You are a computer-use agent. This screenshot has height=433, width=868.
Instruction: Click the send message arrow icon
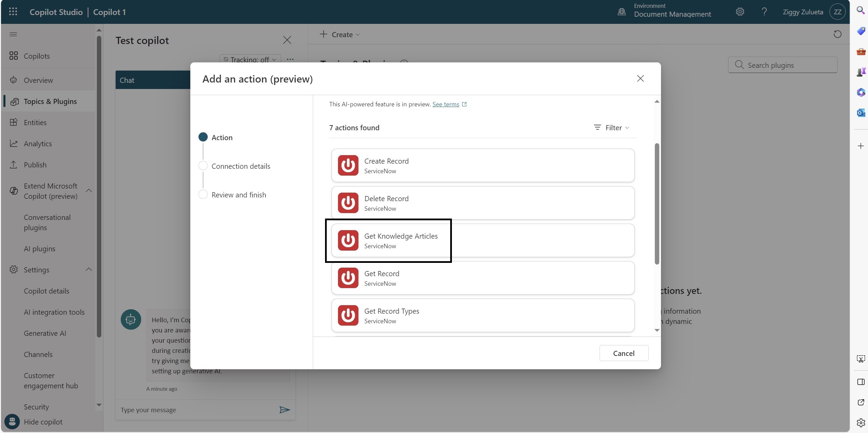(x=284, y=409)
